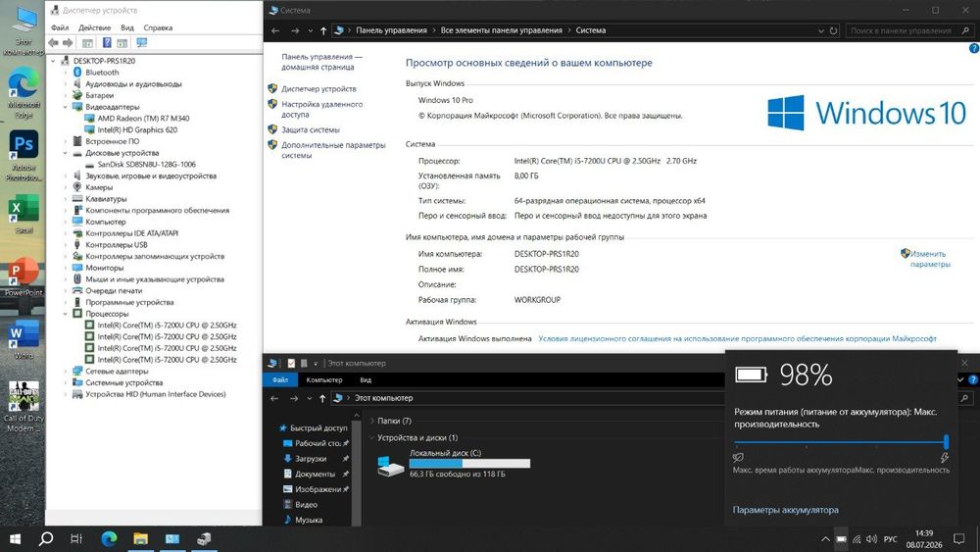This screenshot has height=552, width=980.
Task: Open Действие menu in Device Manager
Action: click(94, 27)
